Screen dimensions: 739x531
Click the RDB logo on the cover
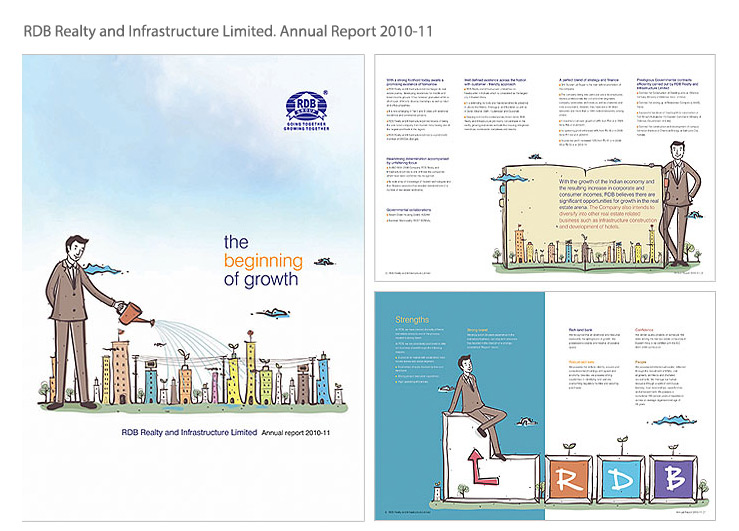click(x=307, y=110)
